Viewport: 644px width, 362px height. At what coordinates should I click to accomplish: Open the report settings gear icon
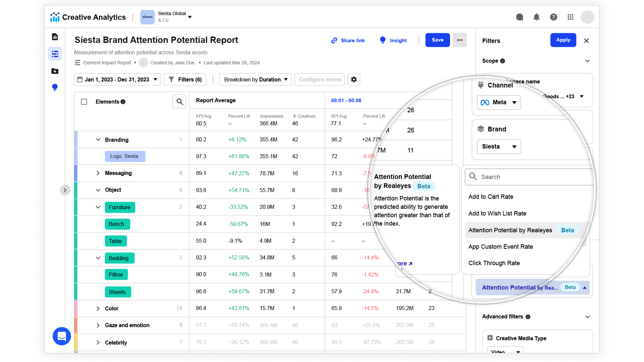pos(354,79)
